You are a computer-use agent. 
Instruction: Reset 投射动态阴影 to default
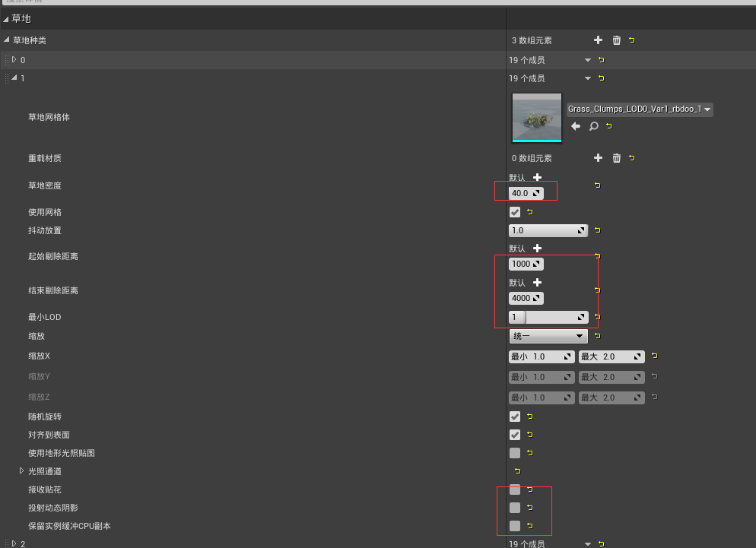click(530, 508)
